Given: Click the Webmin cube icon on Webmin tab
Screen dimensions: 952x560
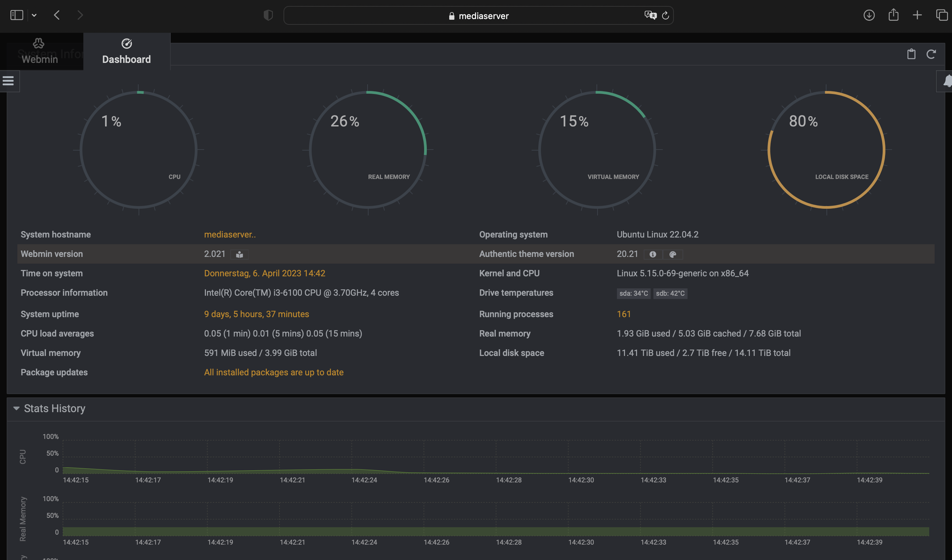Looking at the screenshot, I should [38, 43].
